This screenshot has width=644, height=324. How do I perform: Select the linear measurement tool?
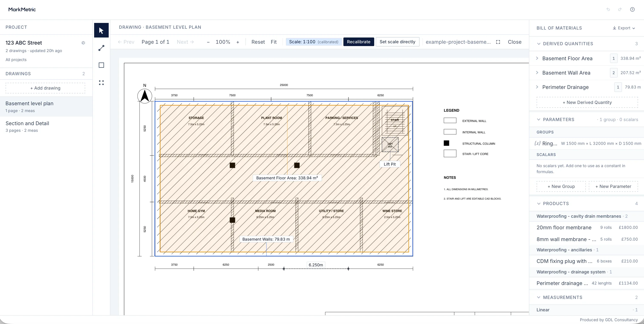click(x=101, y=48)
